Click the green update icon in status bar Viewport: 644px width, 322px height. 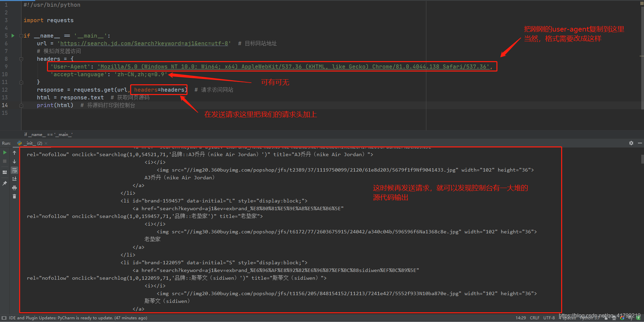638,318
